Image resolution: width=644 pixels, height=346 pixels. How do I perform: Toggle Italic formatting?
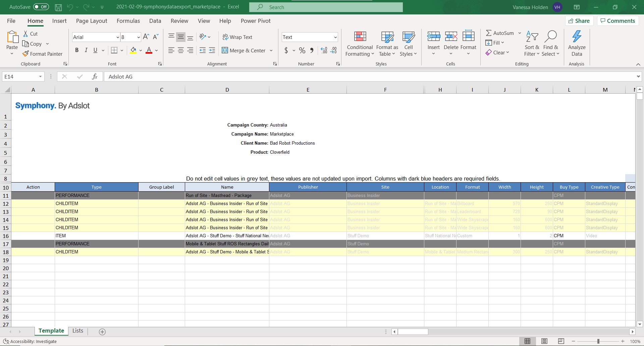86,50
